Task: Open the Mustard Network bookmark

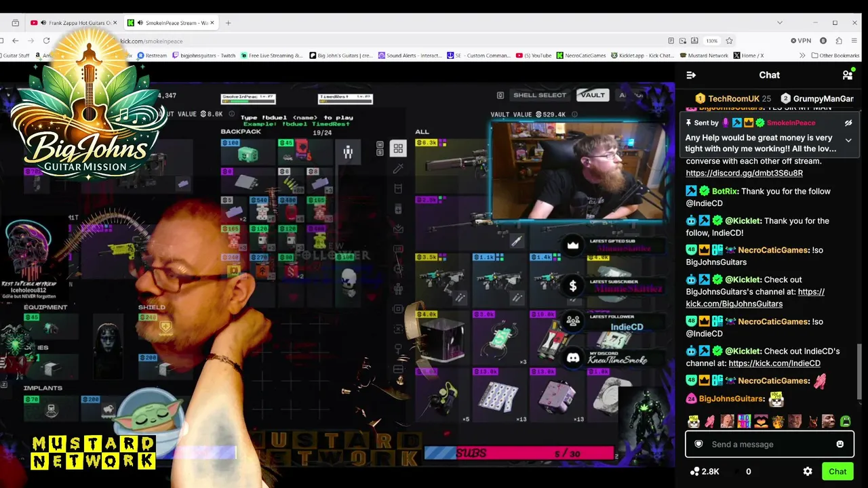Action: pyautogui.click(x=704, y=56)
